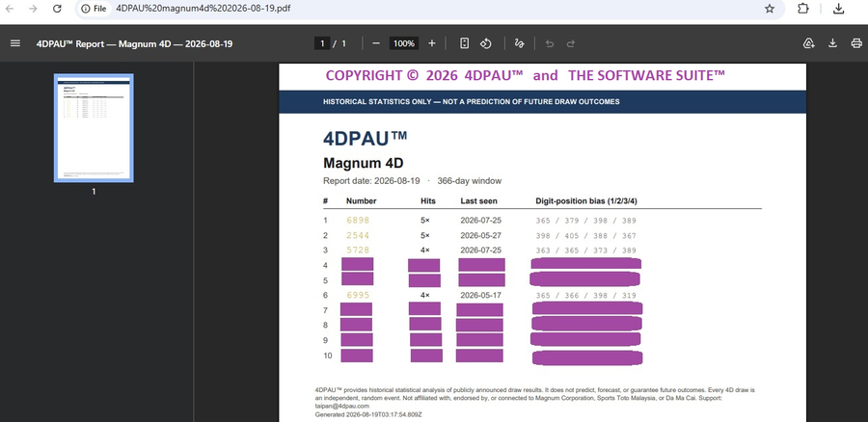This screenshot has width=868, height=422.
Task: Download the PDF from the viewer toolbar
Action: click(x=832, y=43)
